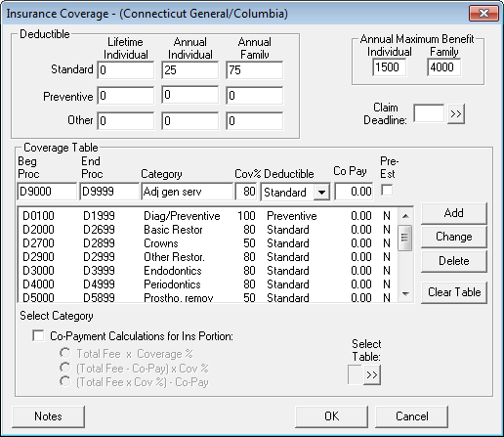This screenshot has width=504, height=437.
Task: Click the 100 coverage percent value
Action: [246, 216]
